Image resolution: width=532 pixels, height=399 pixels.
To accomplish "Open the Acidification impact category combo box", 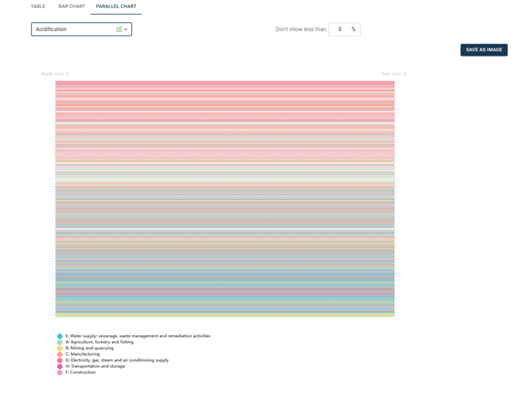I will click(73, 30).
